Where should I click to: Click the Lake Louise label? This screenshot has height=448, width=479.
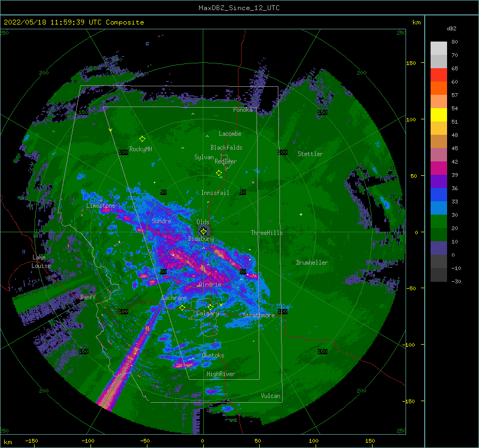[41, 262]
